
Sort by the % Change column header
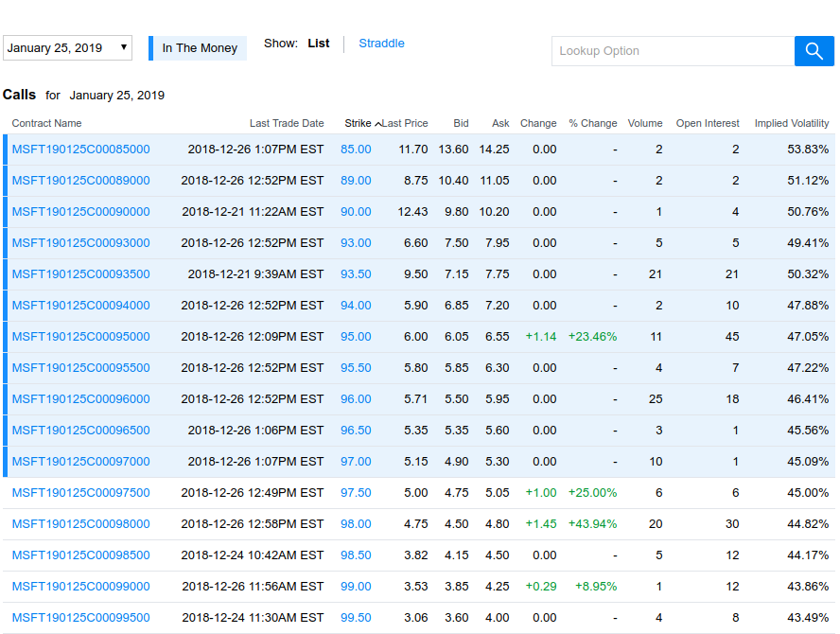click(x=592, y=123)
